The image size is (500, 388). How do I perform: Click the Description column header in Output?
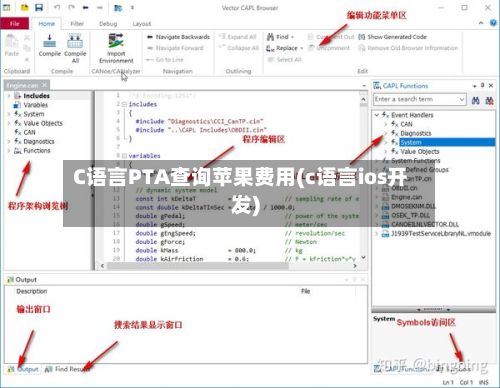pos(32,291)
